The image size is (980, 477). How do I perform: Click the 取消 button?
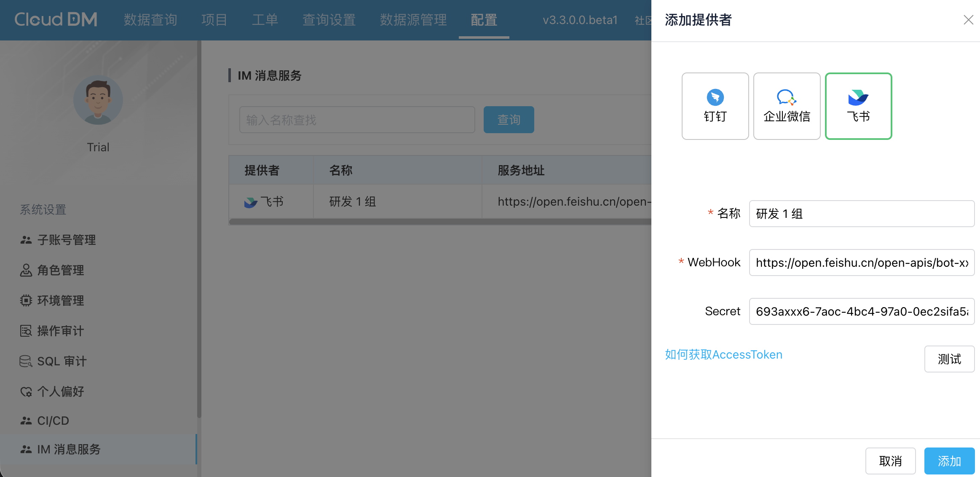pos(890,461)
